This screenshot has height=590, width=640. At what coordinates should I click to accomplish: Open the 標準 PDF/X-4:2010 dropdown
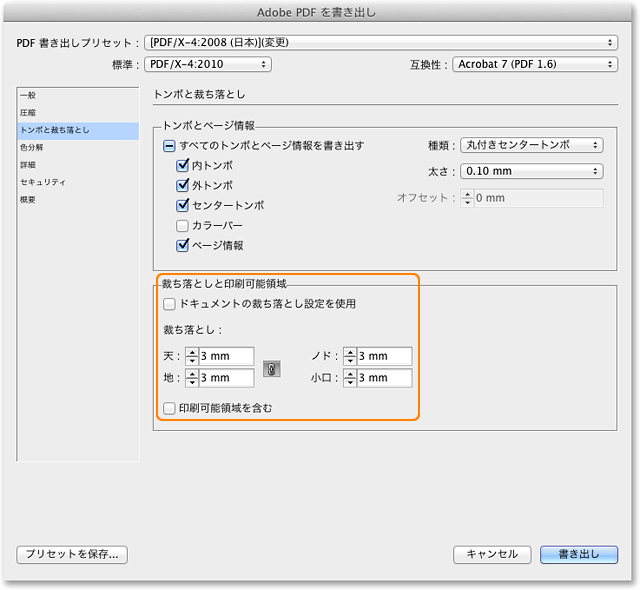coord(207,64)
